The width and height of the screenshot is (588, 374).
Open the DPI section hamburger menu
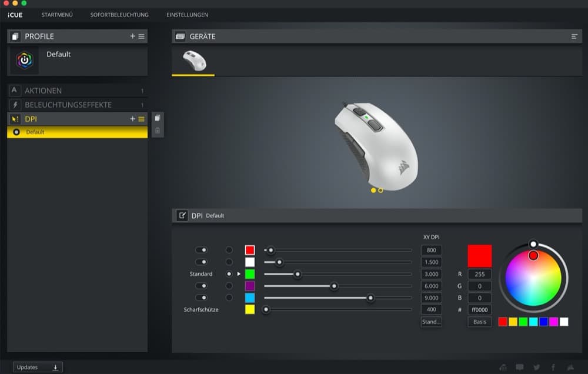[141, 119]
